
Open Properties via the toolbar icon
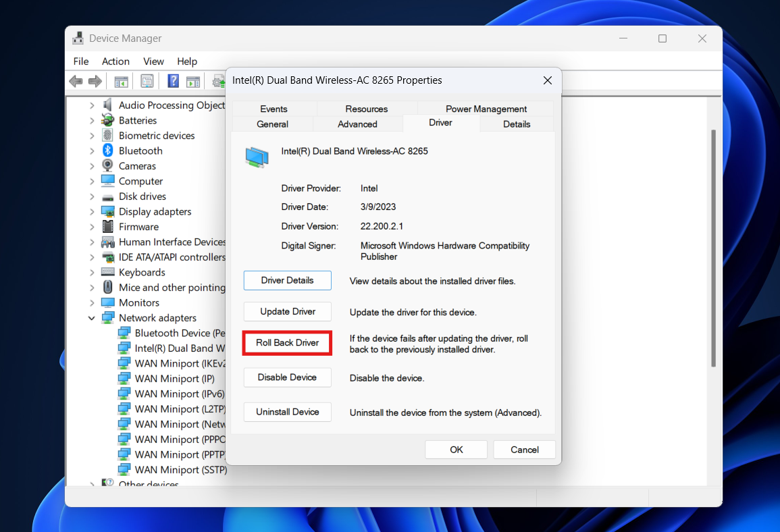click(x=147, y=81)
